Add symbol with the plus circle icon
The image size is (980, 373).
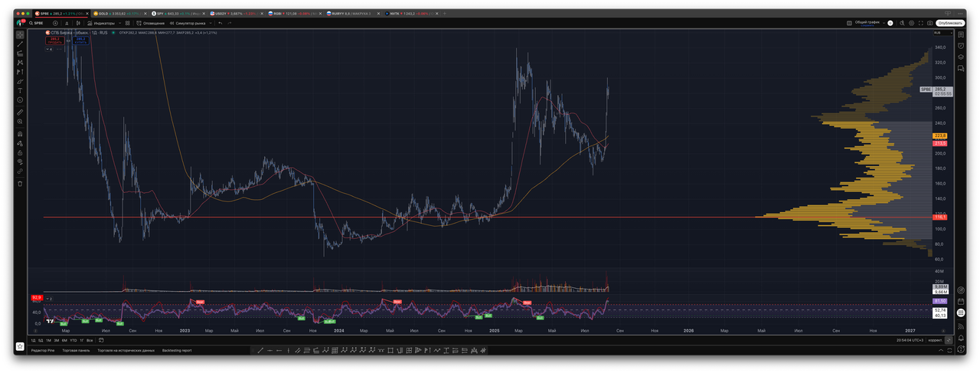click(55, 23)
